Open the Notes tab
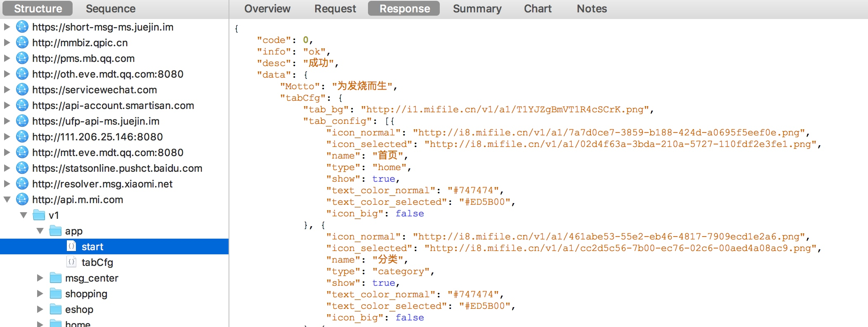The width and height of the screenshot is (868, 327). 592,9
